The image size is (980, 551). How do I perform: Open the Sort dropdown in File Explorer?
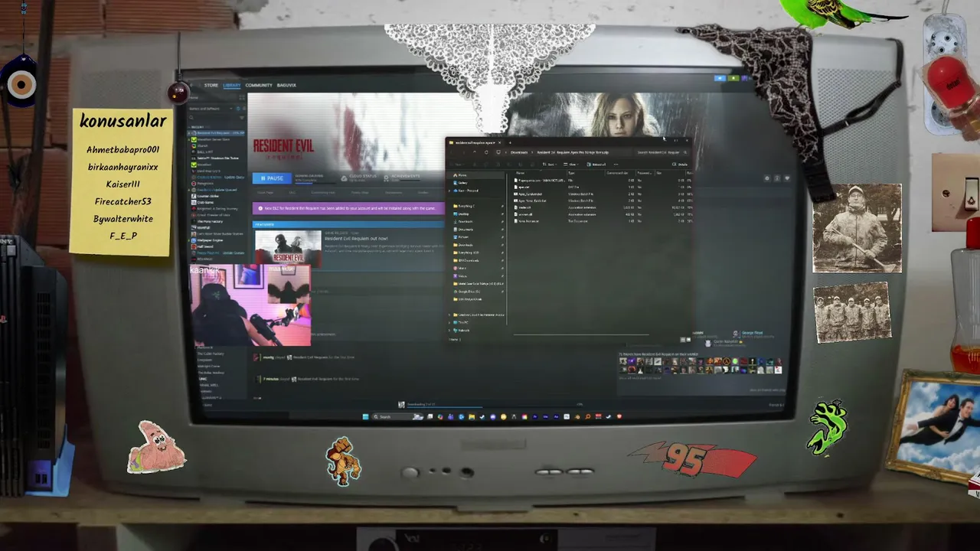click(549, 165)
